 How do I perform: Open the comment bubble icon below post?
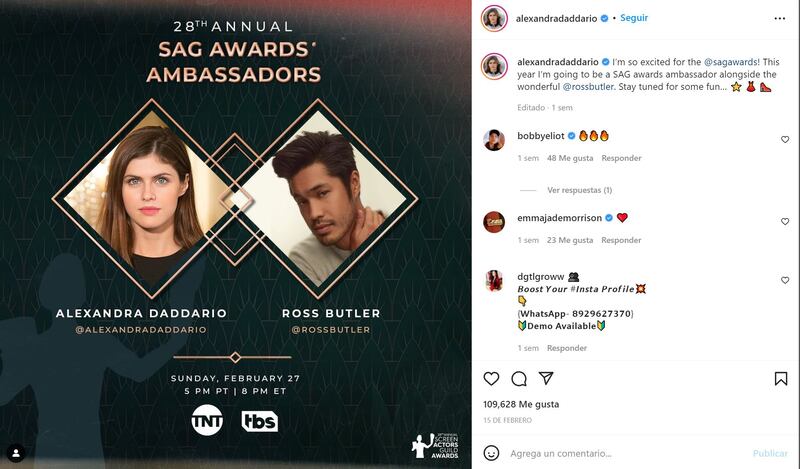(519, 379)
